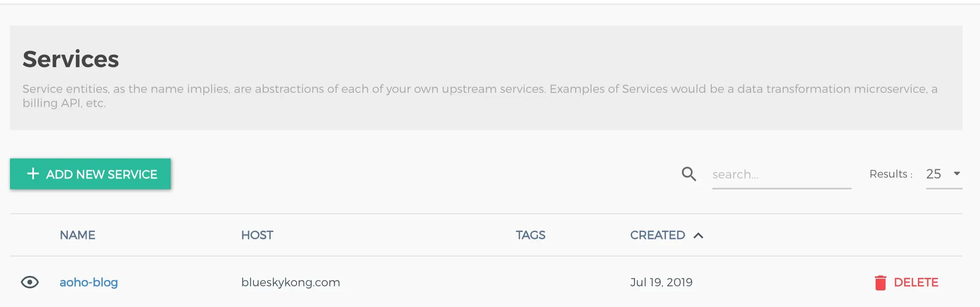Click the red trash can icon
The height and width of the screenshot is (307, 980).
point(880,283)
